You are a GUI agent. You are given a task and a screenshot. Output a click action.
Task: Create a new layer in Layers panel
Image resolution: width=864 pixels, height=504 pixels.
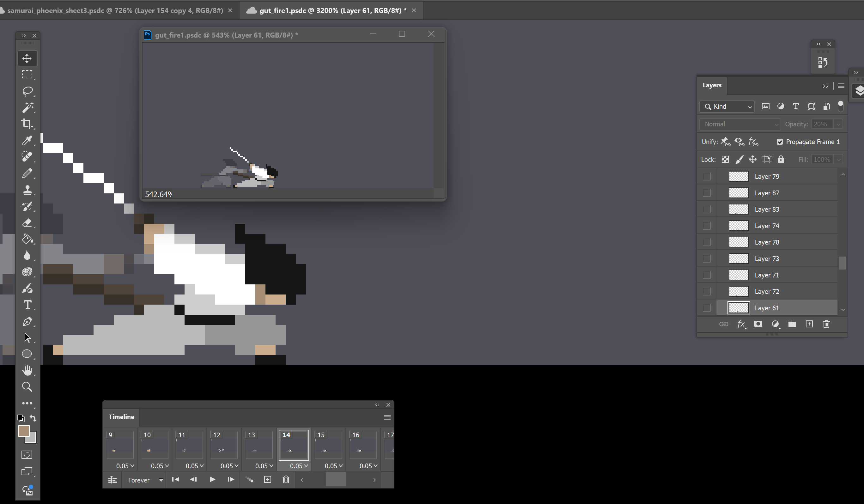(x=809, y=324)
